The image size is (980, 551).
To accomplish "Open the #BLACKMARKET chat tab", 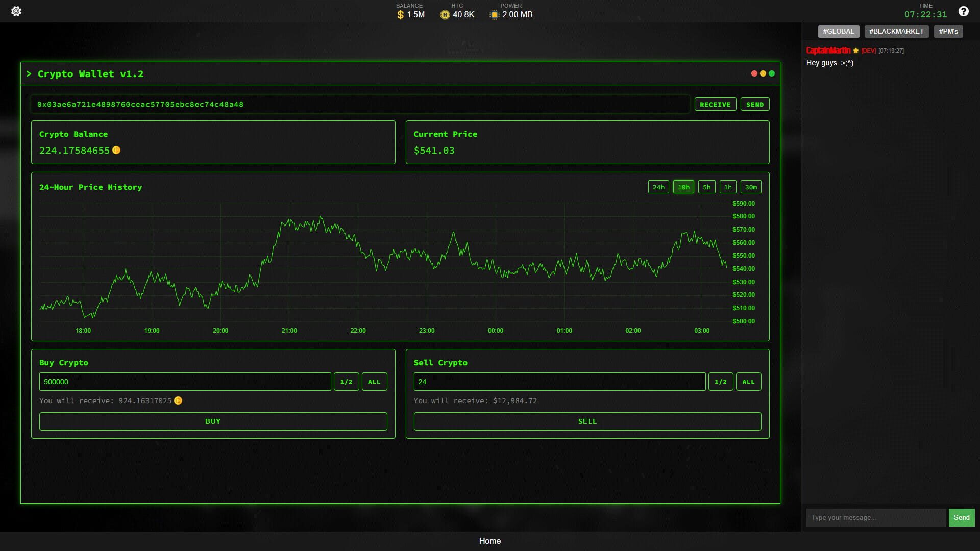I will pyautogui.click(x=896, y=31).
